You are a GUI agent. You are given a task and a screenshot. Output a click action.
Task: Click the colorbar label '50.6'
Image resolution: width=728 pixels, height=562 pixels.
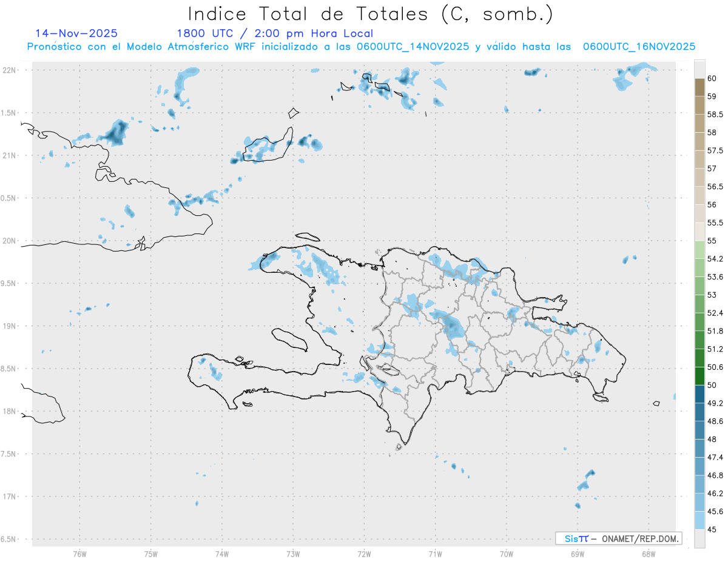point(715,367)
